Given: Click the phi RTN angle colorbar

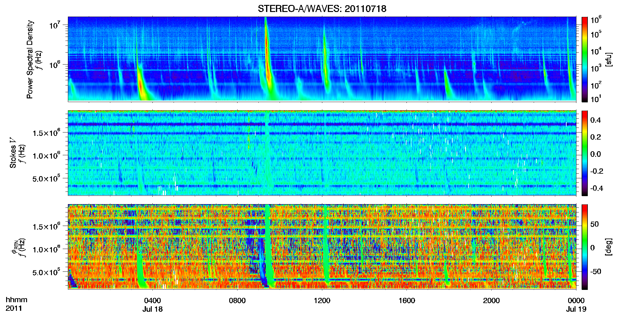Looking at the screenshot, I should pos(585,247).
